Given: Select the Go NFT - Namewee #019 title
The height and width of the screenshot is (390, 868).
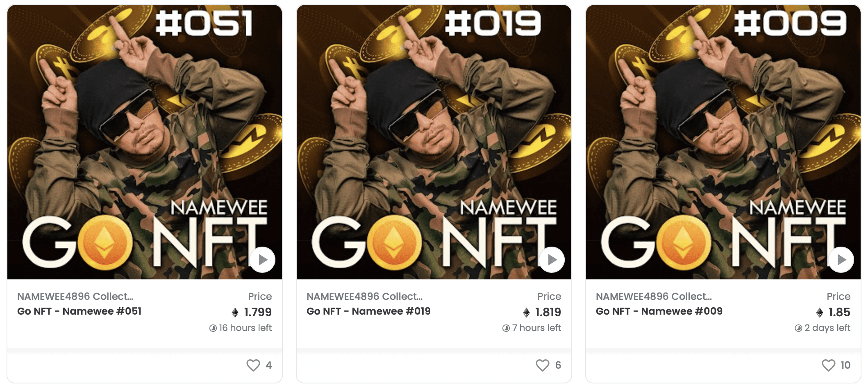Looking at the screenshot, I should pyautogui.click(x=368, y=311).
